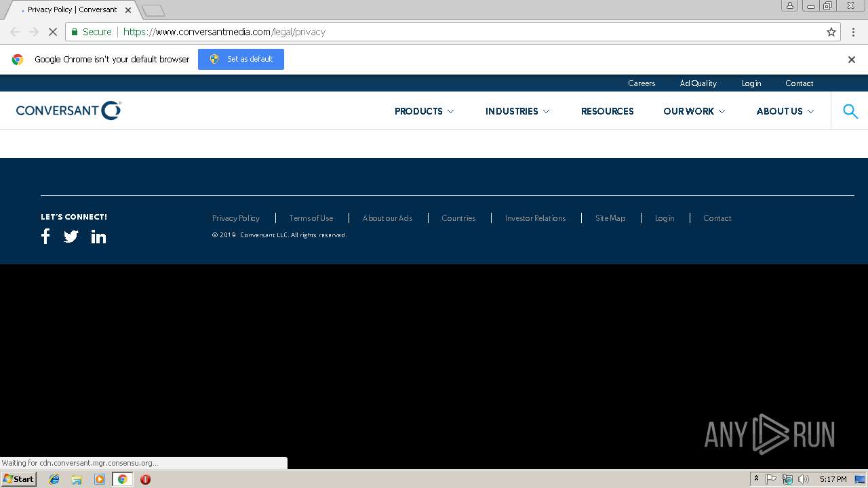Viewport: 868px width, 488px height.
Task: Click Contact in the footer
Action: (717, 218)
